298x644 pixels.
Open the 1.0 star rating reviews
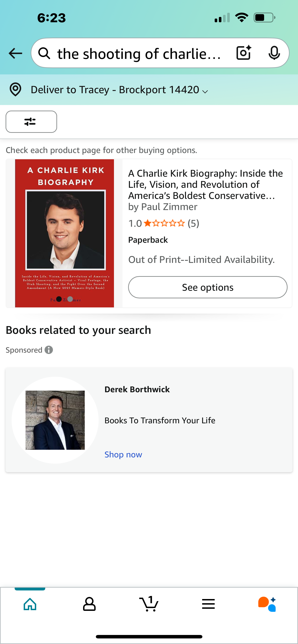click(x=164, y=223)
